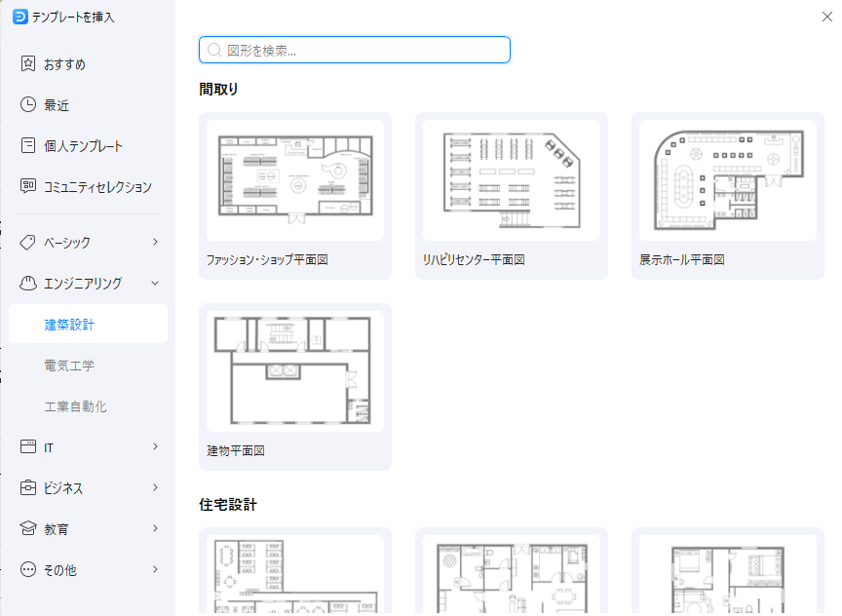This screenshot has width=842, height=616.
Task: Click the community icon beside コミュニティセレクション
Action: (x=28, y=186)
